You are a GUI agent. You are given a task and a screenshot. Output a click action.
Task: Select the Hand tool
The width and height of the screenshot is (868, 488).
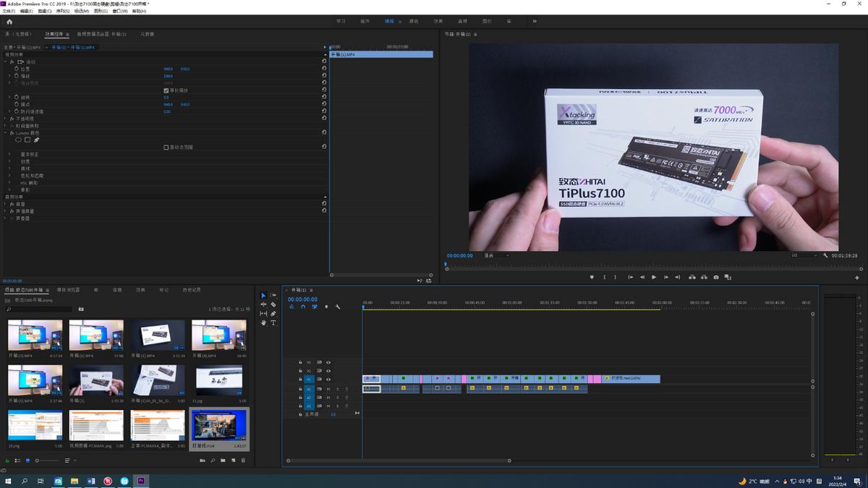[x=263, y=323]
